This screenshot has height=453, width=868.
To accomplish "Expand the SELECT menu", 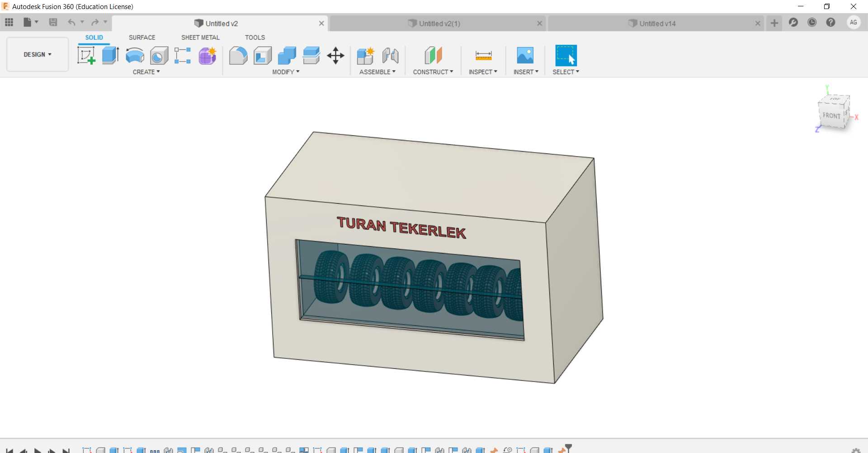I will click(566, 72).
